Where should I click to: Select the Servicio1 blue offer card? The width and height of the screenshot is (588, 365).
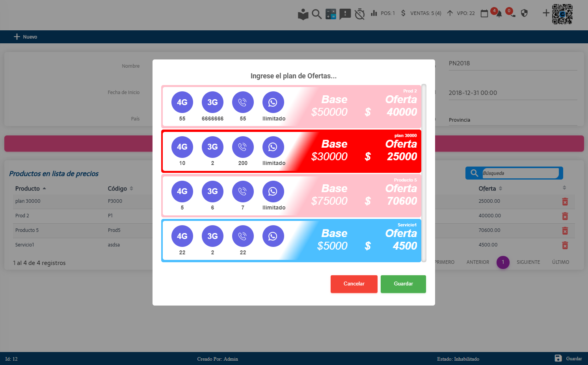291,240
